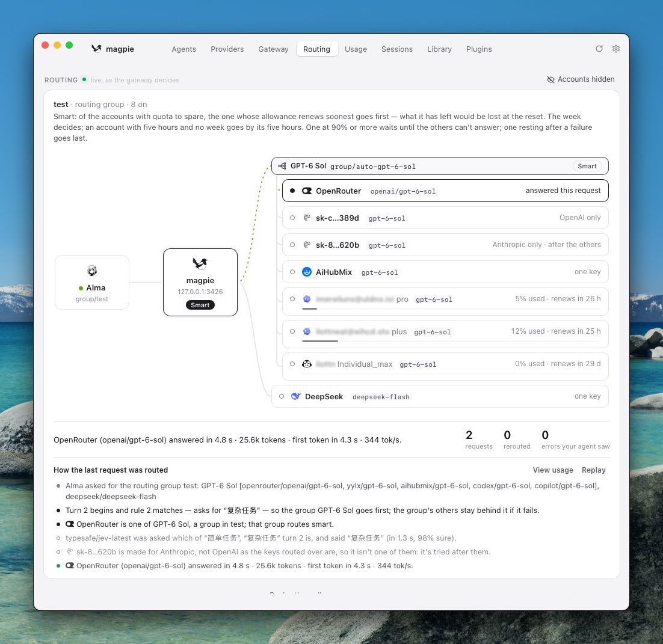
Task: Select the Alma agent node card
Action: [x=92, y=282]
